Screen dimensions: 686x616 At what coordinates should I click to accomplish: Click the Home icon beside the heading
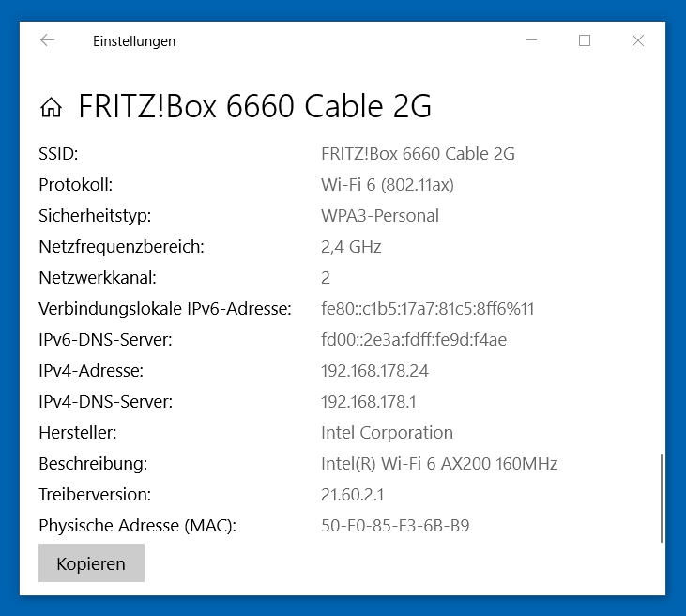51,108
